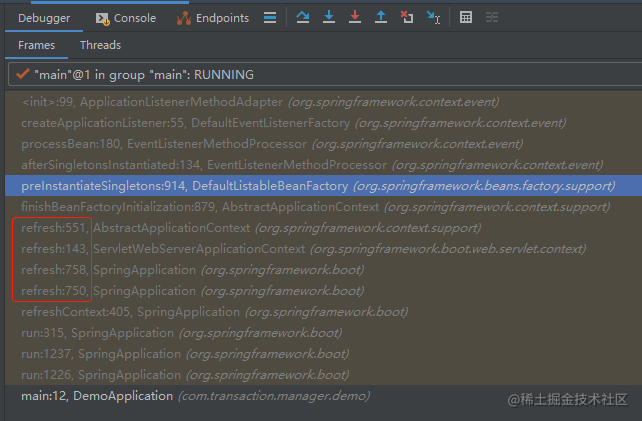Select the createApplicationListener:55 frame
The width and height of the screenshot is (642, 421).
click(323, 123)
